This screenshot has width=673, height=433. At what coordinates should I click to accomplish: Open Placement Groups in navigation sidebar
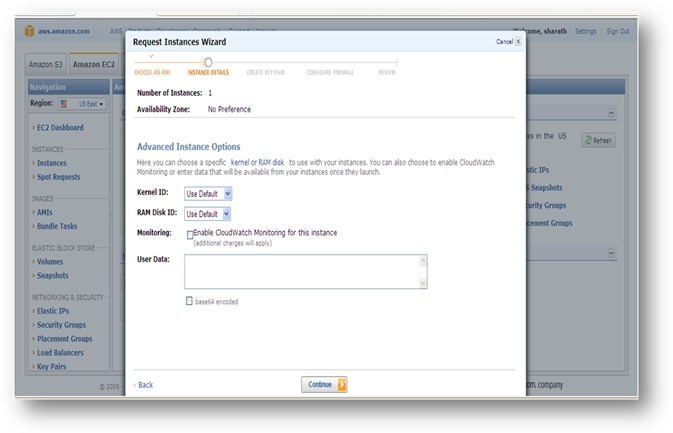click(64, 339)
